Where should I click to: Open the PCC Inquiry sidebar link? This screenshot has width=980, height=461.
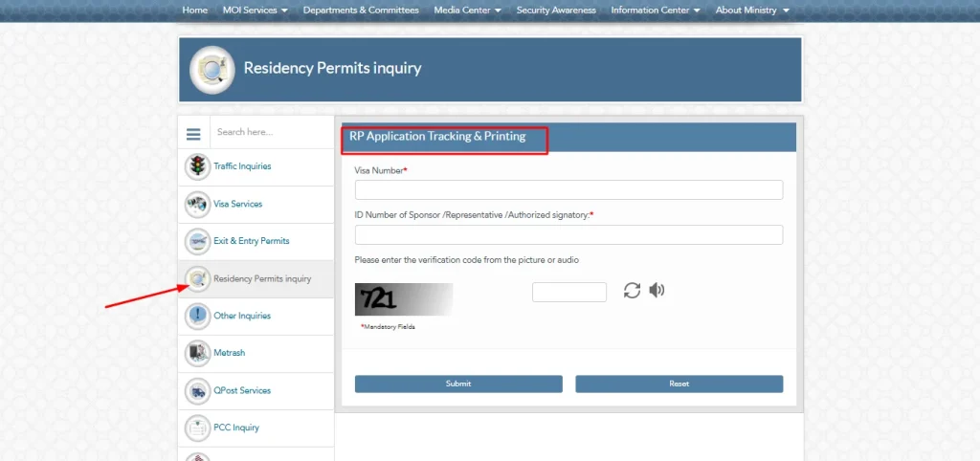point(236,428)
